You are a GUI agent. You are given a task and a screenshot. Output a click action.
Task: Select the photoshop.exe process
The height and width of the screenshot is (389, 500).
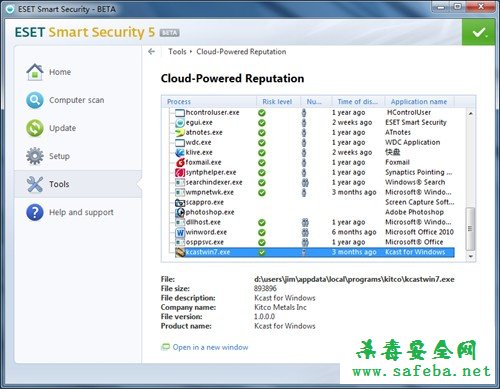[x=314, y=212]
